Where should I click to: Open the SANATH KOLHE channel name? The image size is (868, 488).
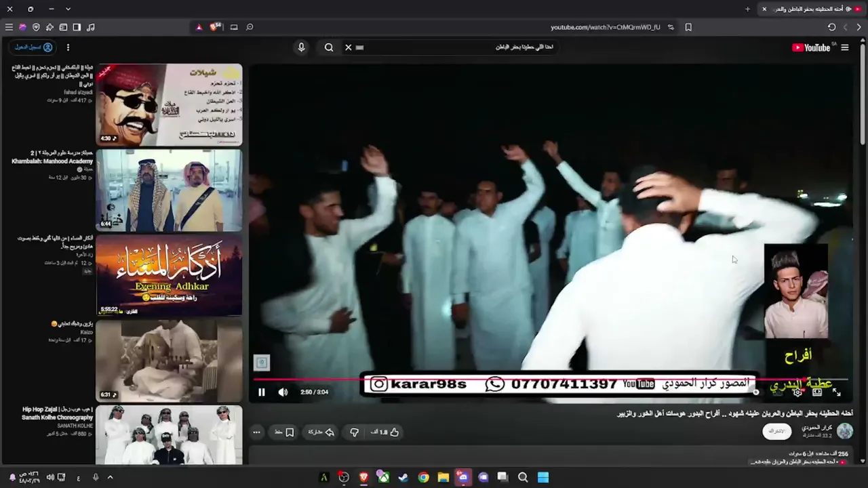(x=75, y=426)
